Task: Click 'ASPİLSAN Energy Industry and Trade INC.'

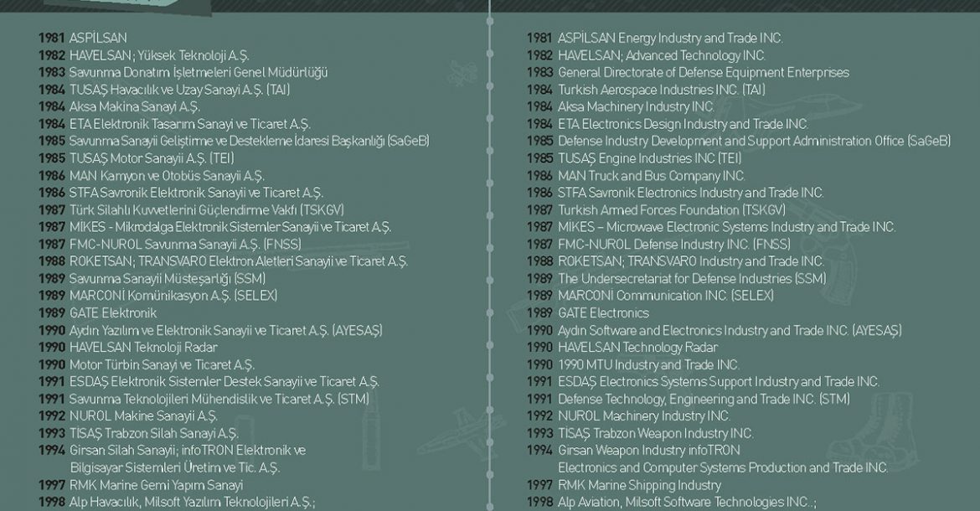Action: pos(670,38)
